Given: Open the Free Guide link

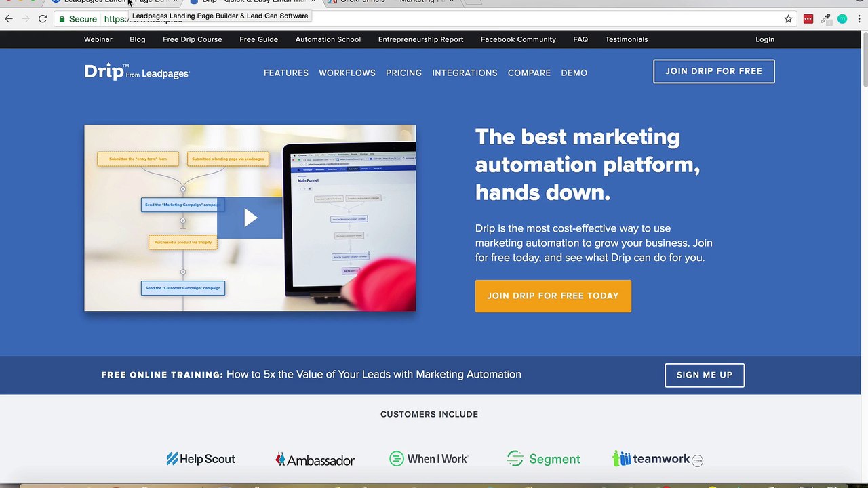Looking at the screenshot, I should click(x=259, y=39).
